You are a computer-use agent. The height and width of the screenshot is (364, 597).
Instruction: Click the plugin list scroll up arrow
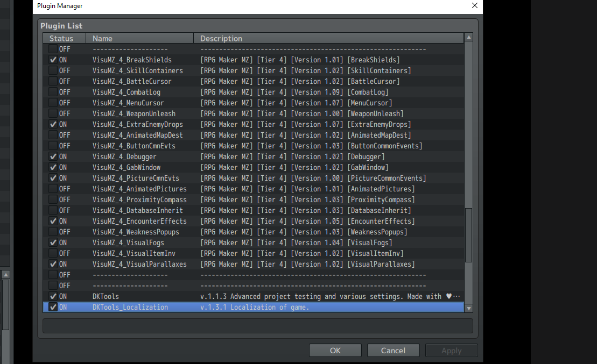click(469, 37)
